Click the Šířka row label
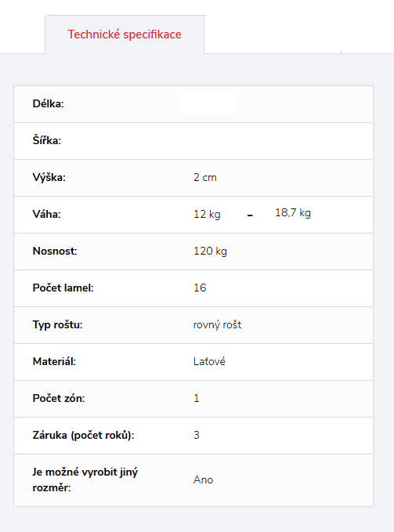394x532 pixels. pyautogui.click(x=47, y=140)
